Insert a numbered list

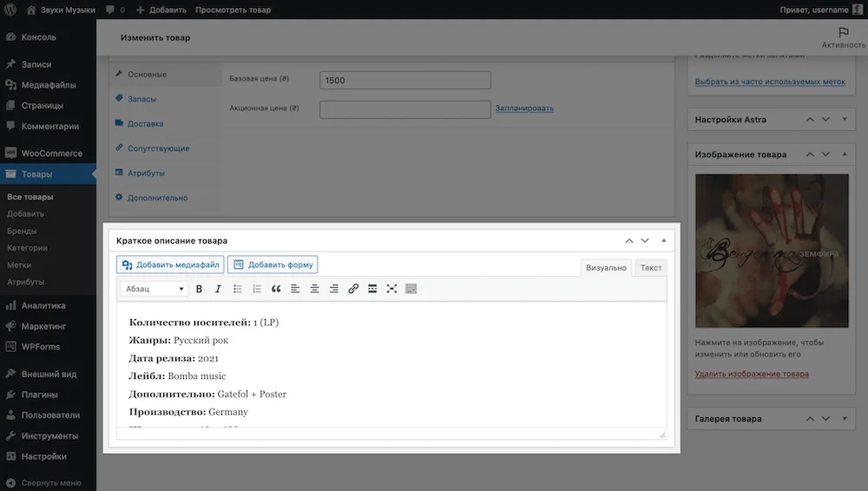click(257, 288)
